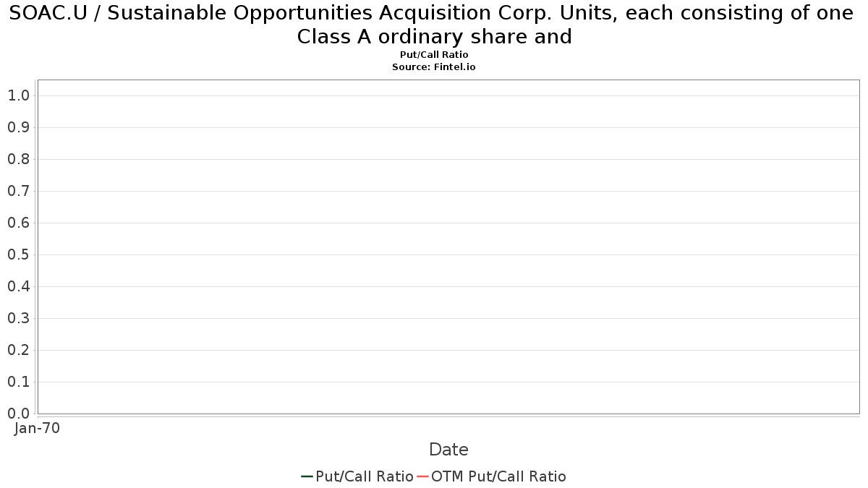The height and width of the screenshot is (488, 868).
Task: Click the 0.6 y-axis tick label
Action: tap(18, 223)
